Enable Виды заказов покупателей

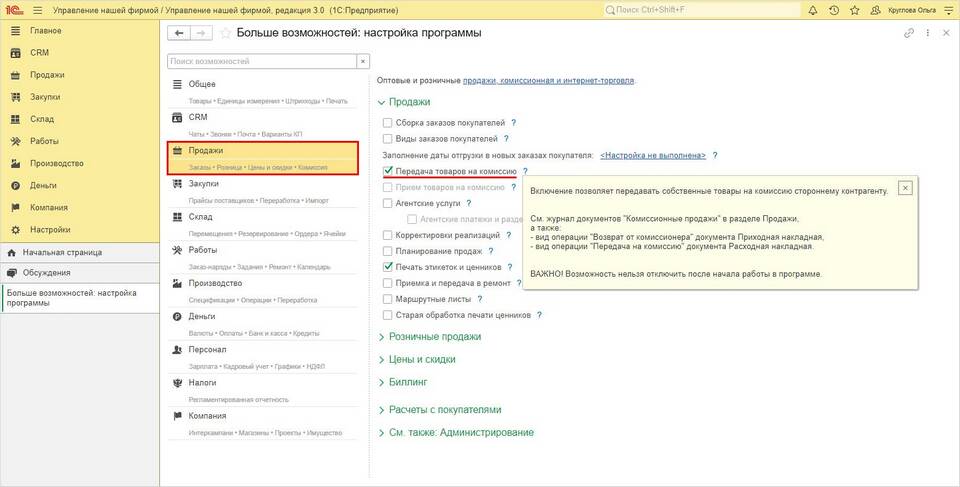pyautogui.click(x=388, y=138)
